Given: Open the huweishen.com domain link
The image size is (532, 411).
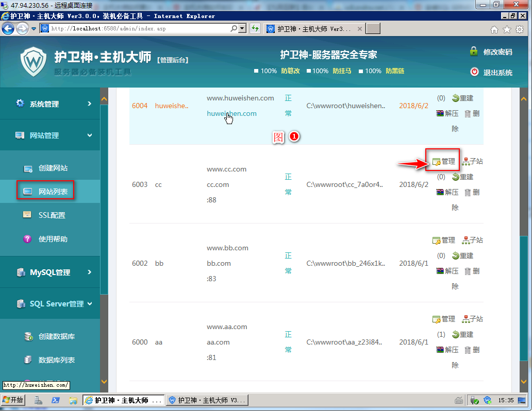Looking at the screenshot, I should point(231,113).
